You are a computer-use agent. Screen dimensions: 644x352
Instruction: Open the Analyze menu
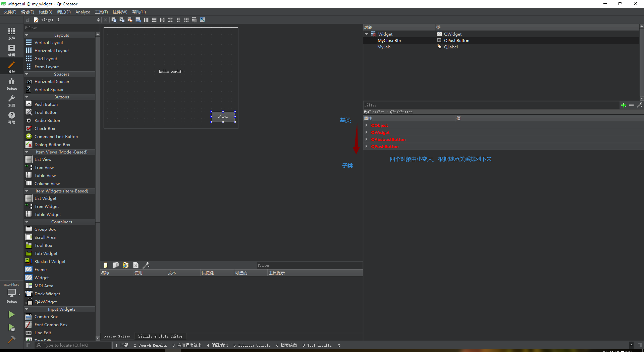83,12
